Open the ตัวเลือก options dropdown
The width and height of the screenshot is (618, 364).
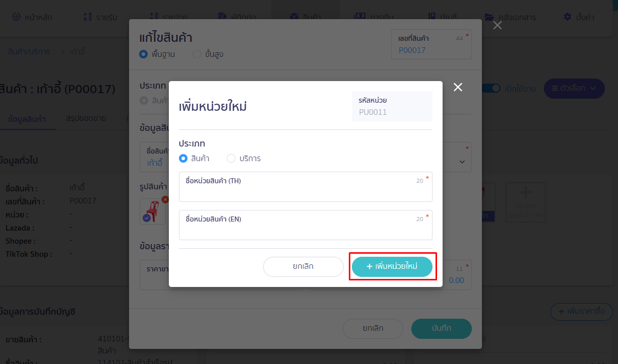[574, 88]
